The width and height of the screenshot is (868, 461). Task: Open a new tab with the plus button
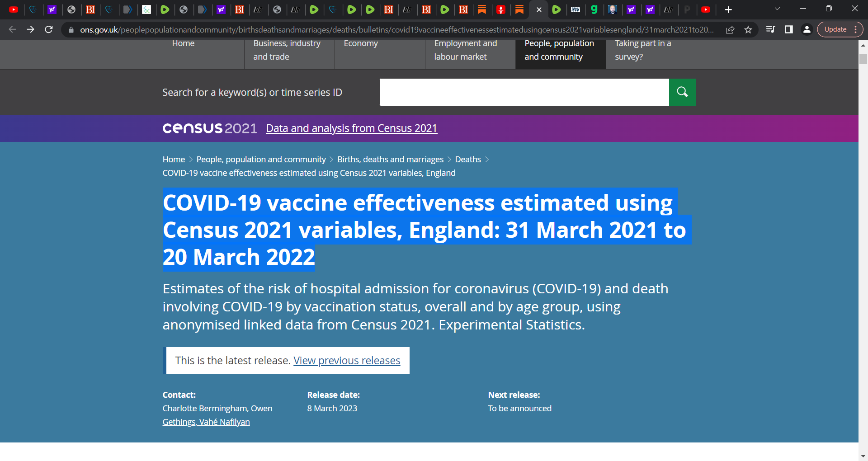728,9
